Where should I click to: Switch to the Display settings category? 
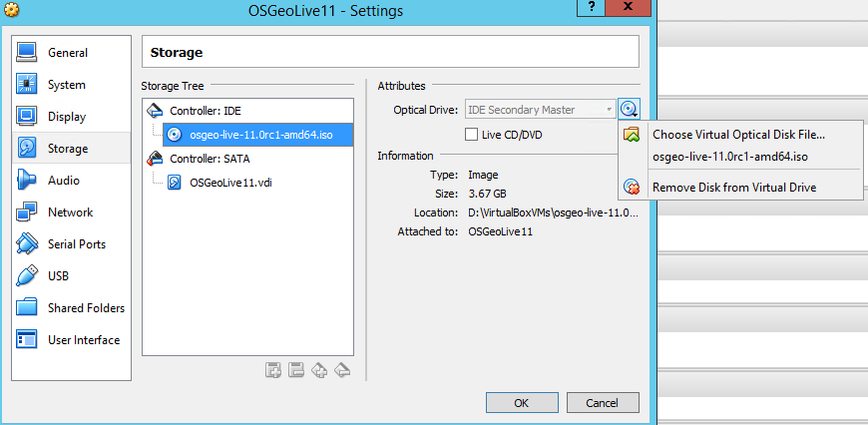tap(71, 117)
